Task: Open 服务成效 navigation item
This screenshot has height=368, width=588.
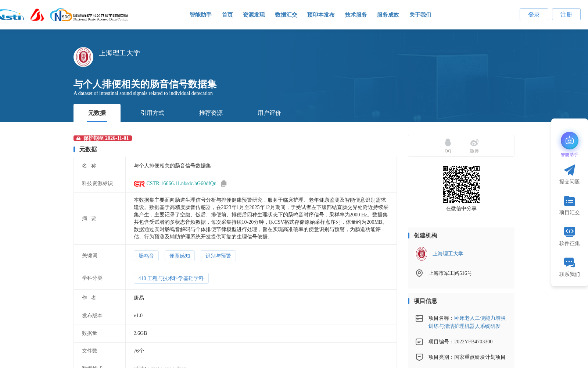Action: pos(388,15)
